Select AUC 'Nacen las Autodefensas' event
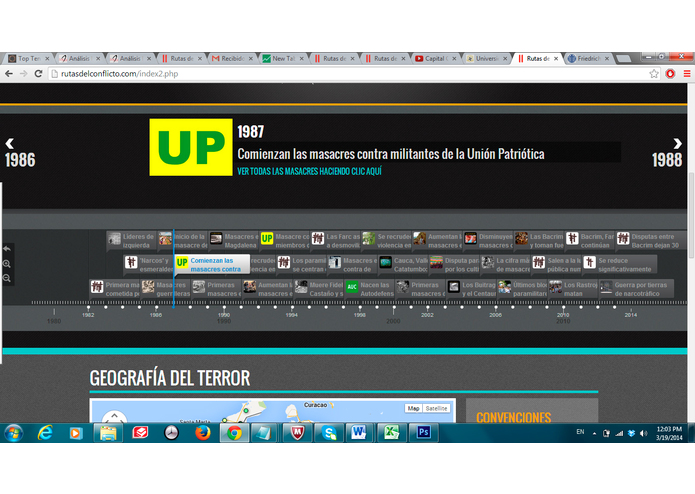 [x=370, y=289]
